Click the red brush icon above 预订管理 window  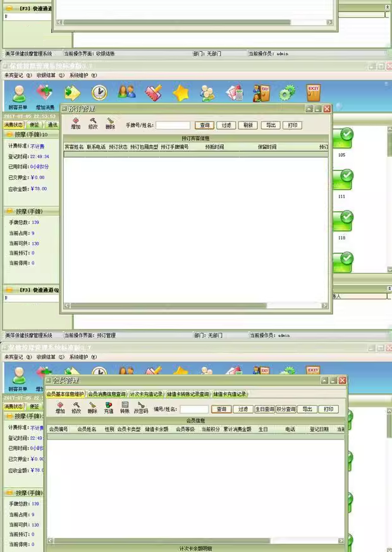(154, 93)
